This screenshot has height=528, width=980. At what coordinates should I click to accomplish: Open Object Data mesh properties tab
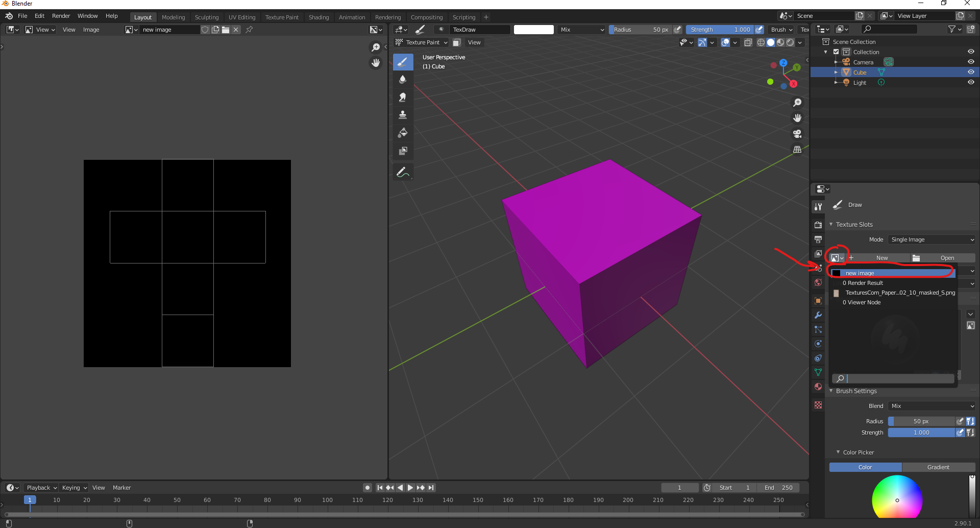pyautogui.click(x=818, y=372)
